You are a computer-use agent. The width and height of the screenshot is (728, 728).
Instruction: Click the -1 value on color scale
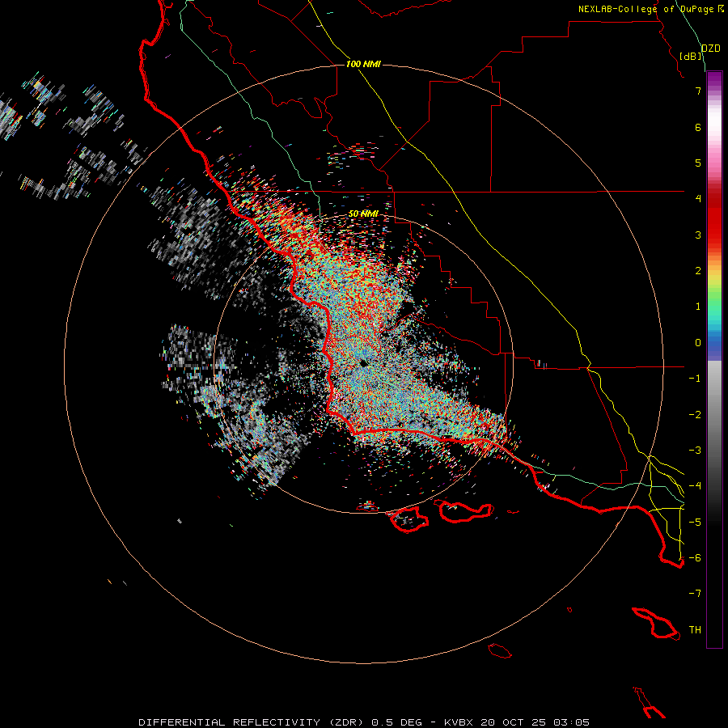tap(695, 379)
